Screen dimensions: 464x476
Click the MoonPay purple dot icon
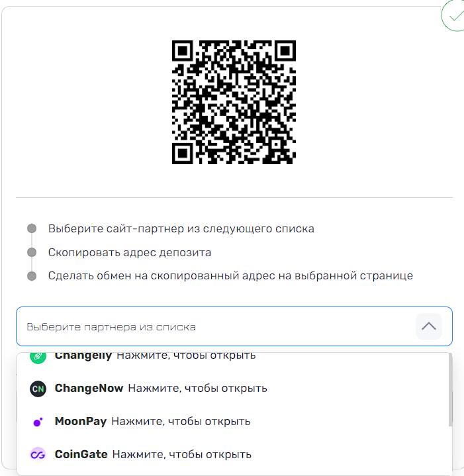(x=38, y=422)
